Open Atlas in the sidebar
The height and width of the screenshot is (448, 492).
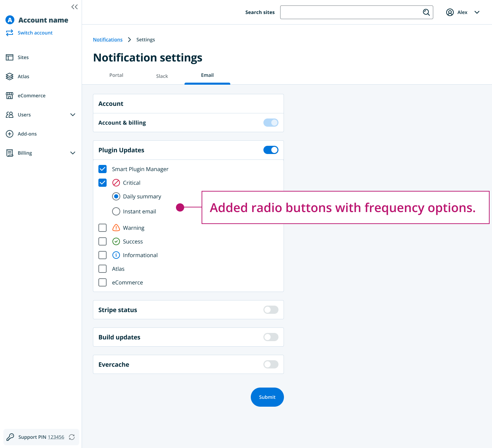point(24,76)
